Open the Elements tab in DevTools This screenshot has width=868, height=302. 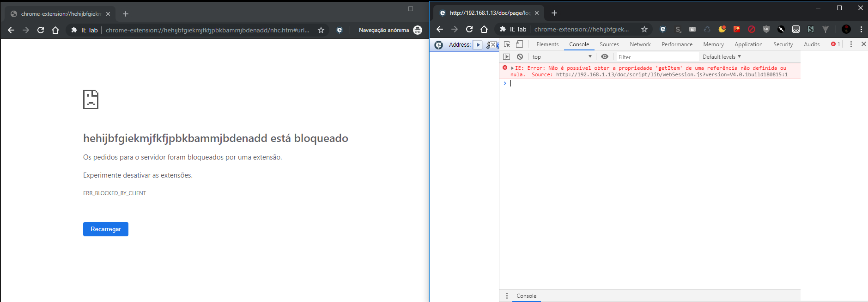[547, 44]
